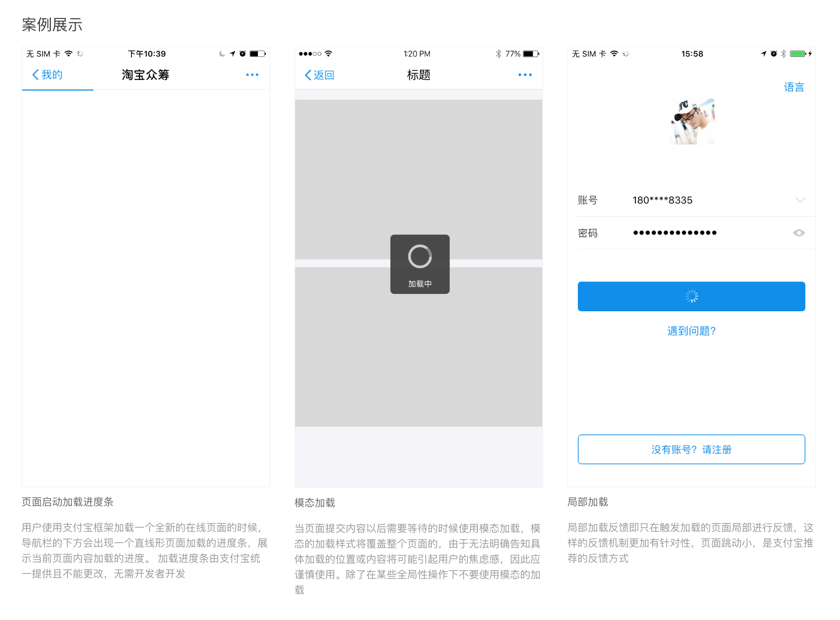The width and height of the screenshot is (840, 620).
Task: Tap the back chevron labeled 我的
Action: [x=47, y=75]
